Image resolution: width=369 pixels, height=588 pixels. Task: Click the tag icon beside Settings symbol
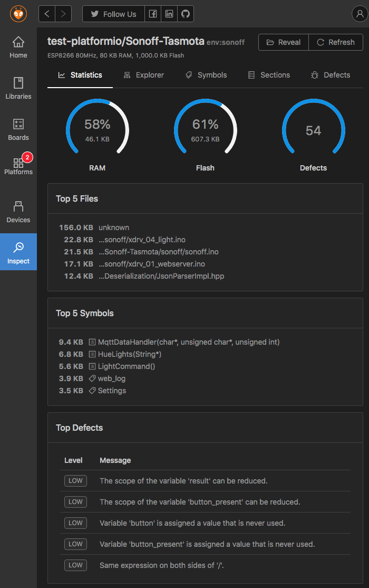[92, 391]
